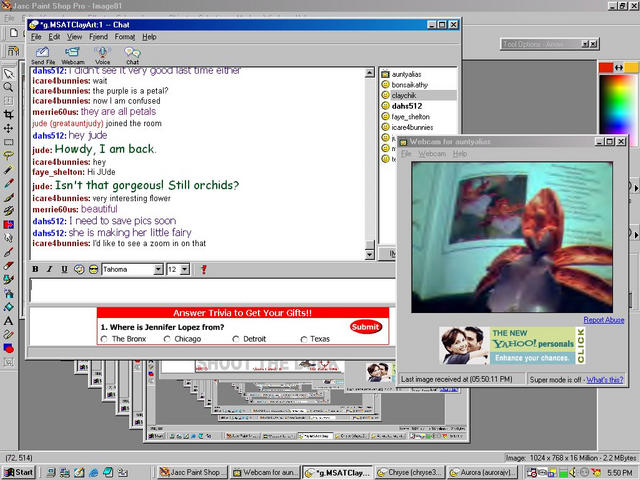Switch to Jasc Paint Shop taskbar button
This screenshot has height=480, width=640.
point(193,472)
